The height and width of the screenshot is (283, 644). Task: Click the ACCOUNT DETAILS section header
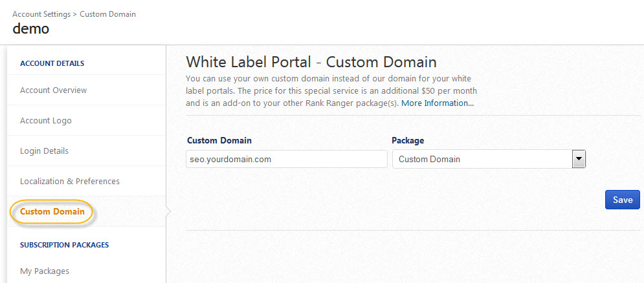point(52,63)
